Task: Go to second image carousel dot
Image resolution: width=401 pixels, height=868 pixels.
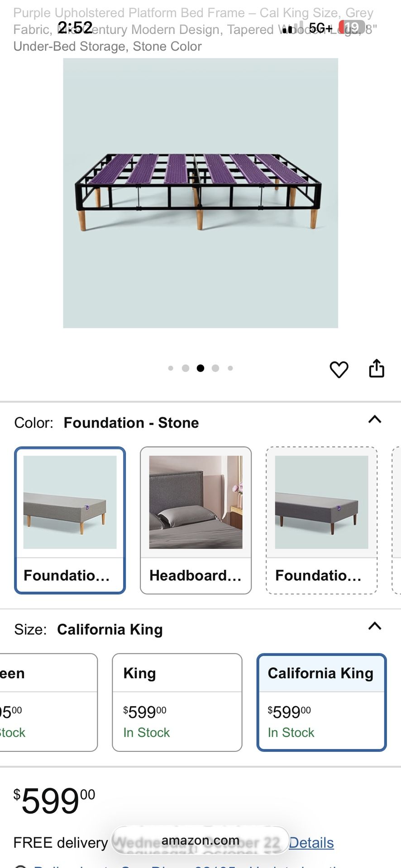Action: click(186, 368)
